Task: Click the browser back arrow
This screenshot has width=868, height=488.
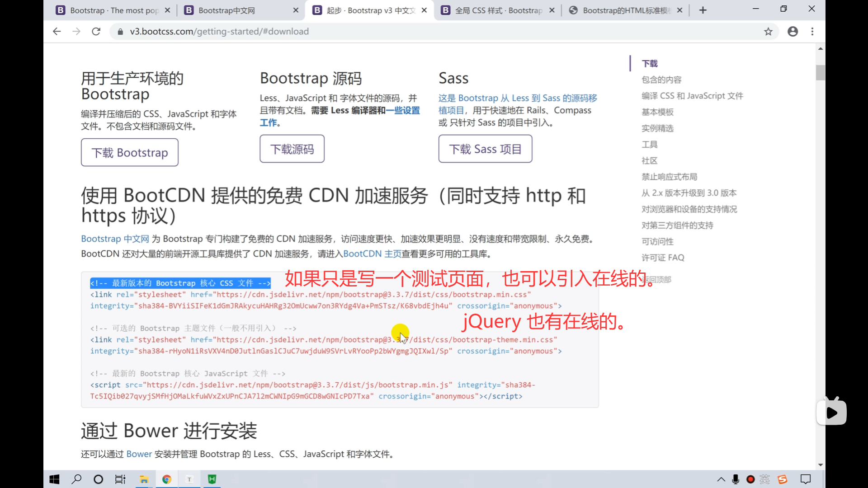Action: click(57, 32)
